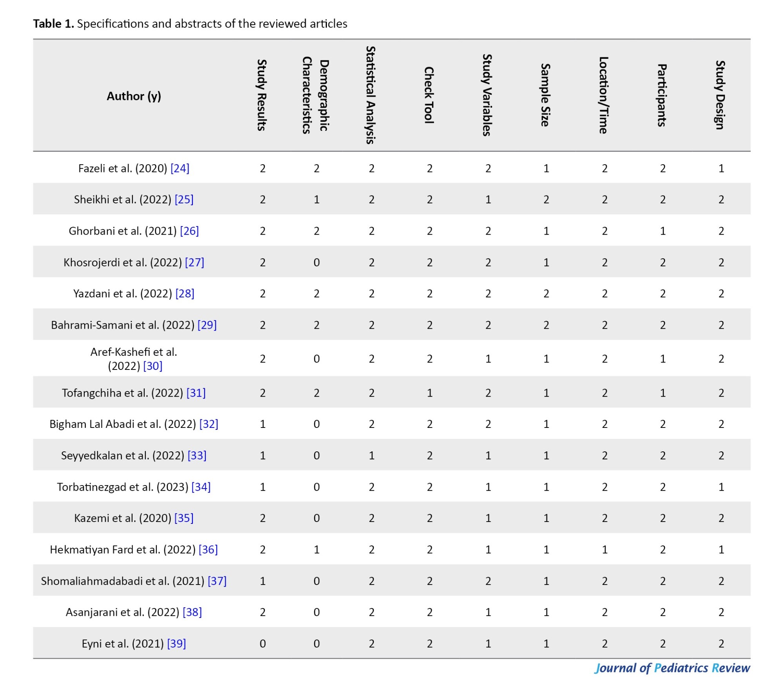Screen dimensions: 784x690
Task: Click the 'Study Variables' column header
Action: click(487, 95)
